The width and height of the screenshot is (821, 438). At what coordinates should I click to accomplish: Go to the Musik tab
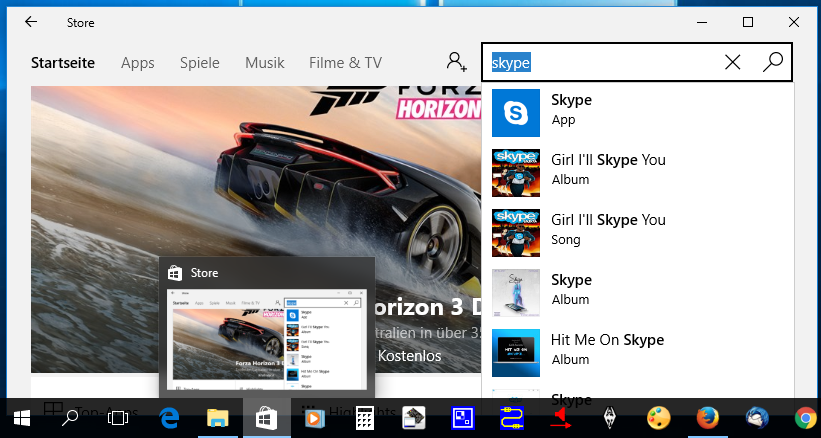tap(264, 63)
